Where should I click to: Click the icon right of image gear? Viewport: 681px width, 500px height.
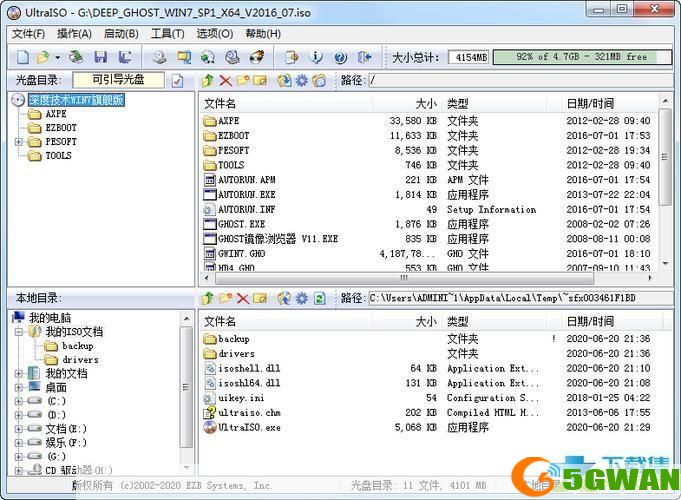point(319,80)
